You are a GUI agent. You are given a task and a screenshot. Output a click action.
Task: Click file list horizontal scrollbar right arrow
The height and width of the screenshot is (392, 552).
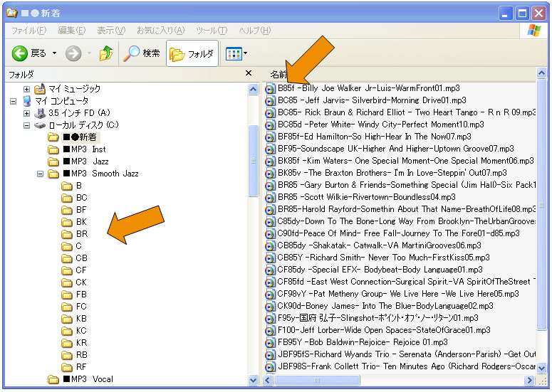click(x=529, y=380)
